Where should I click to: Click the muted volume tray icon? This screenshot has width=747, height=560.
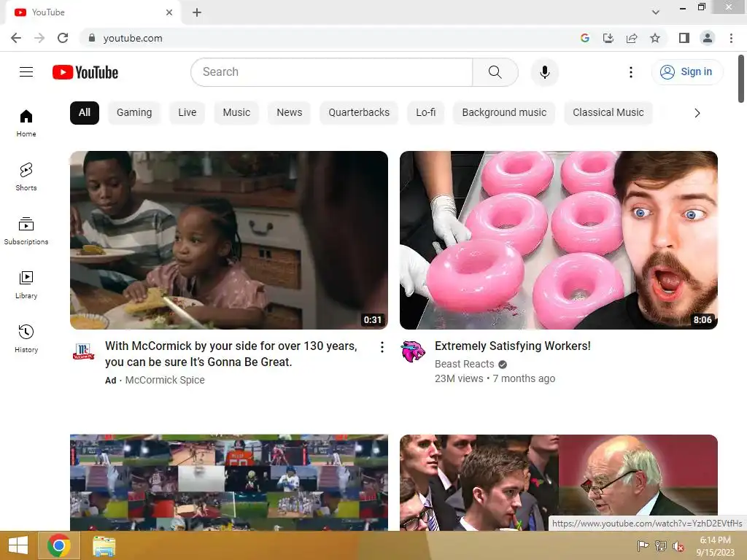tap(678, 546)
